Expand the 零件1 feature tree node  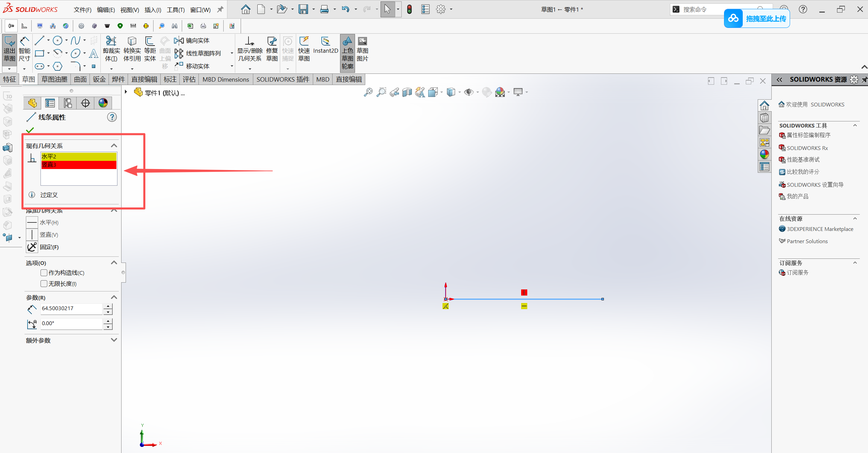point(126,92)
